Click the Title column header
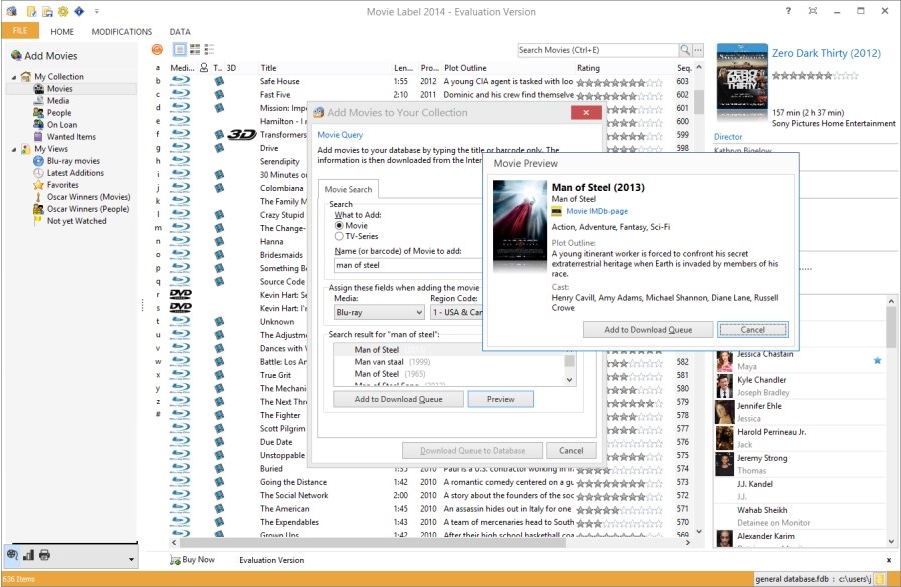The image size is (901, 587). click(268, 68)
